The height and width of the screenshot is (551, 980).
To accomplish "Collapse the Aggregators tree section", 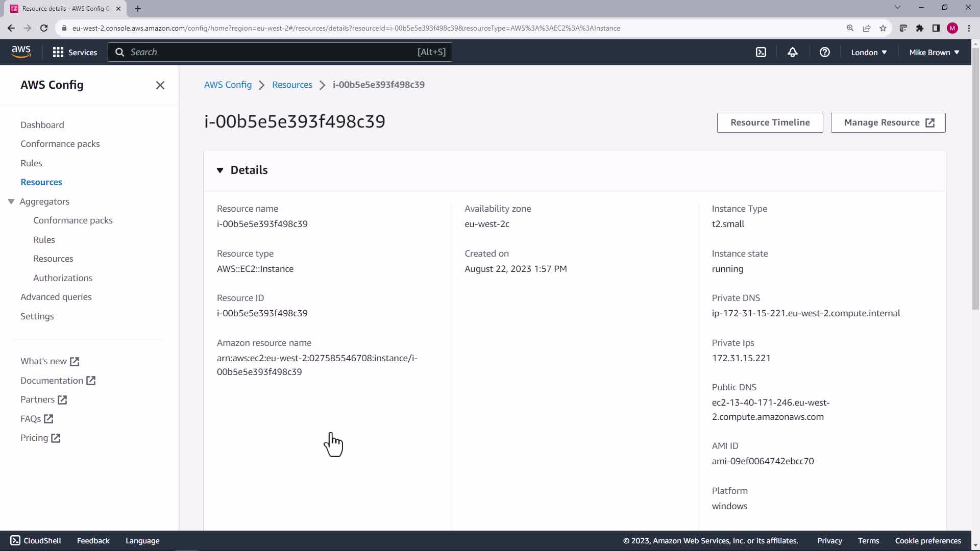I will point(11,202).
